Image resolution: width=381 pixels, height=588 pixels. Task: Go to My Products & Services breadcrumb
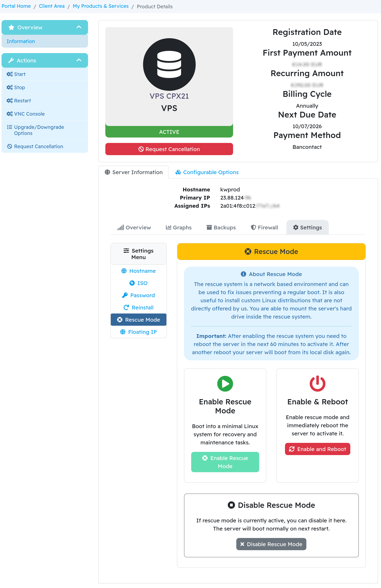tap(101, 6)
